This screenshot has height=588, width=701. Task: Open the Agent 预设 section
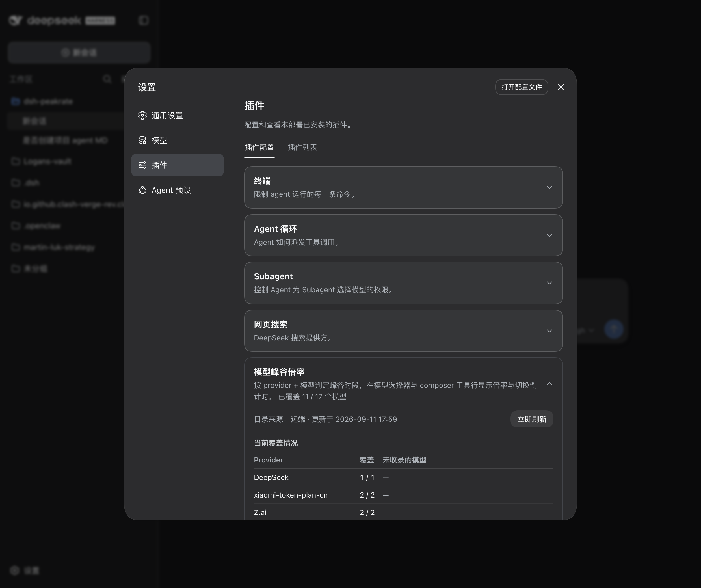tap(177, 190)
